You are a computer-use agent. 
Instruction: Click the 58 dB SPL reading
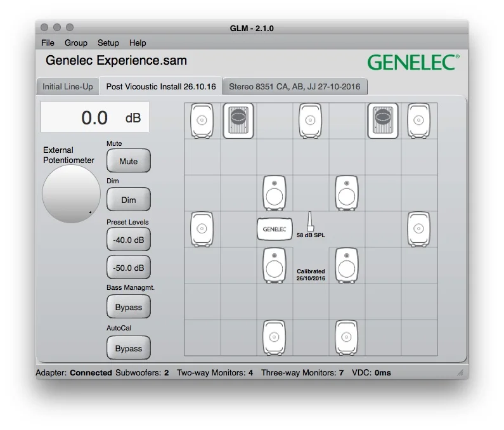[x=311, y=235]
